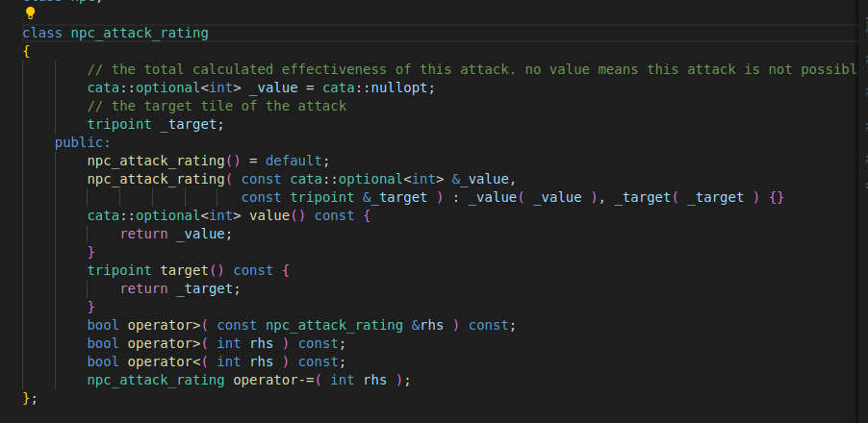
Task: Click the 'default' keyword in default constructor
Action: [x=294, y=161]
